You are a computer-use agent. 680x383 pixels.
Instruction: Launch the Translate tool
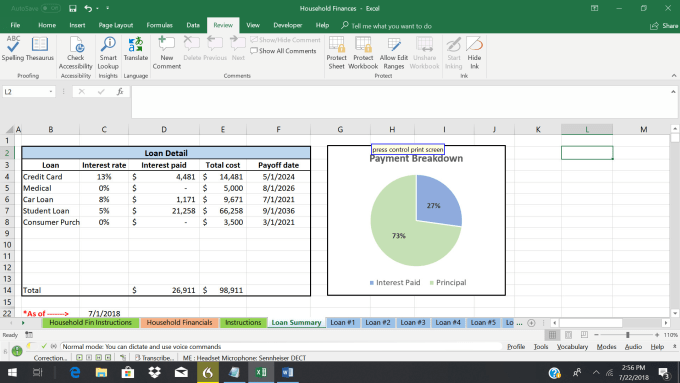tap(136, 49)
